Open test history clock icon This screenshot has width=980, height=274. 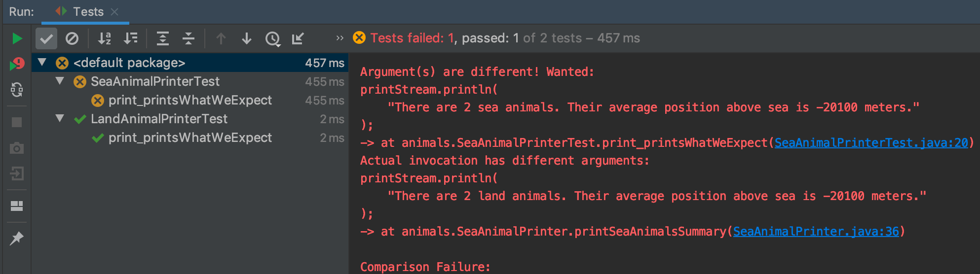click(273, 38)
